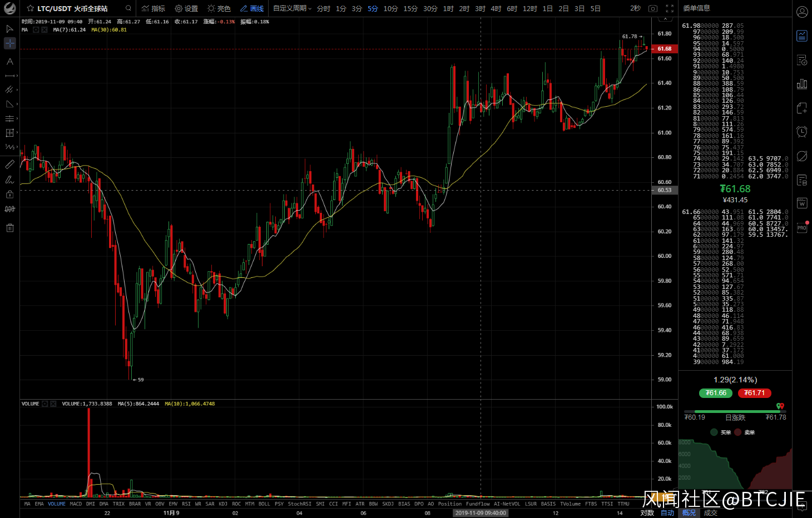Expand the horizontal line tool options

click(17, 76)
